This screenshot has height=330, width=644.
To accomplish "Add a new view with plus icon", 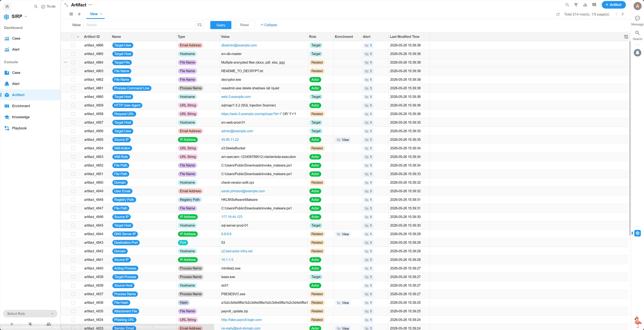I will [79, 14].
